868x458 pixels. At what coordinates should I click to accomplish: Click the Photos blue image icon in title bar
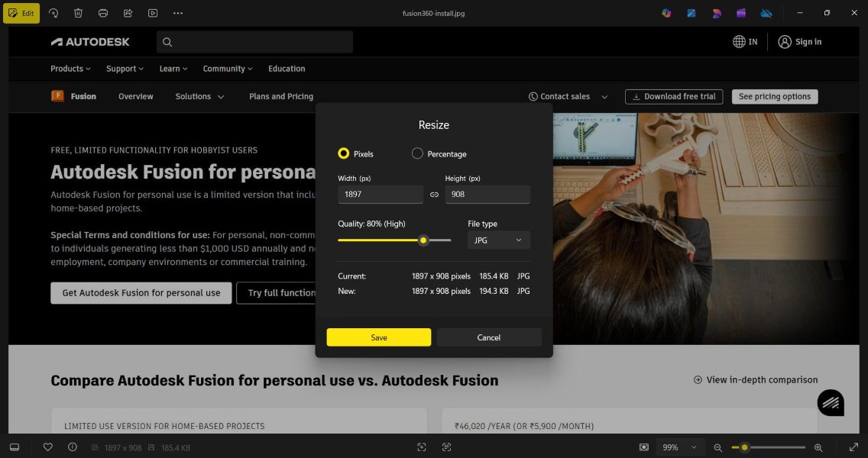point(691,13)
